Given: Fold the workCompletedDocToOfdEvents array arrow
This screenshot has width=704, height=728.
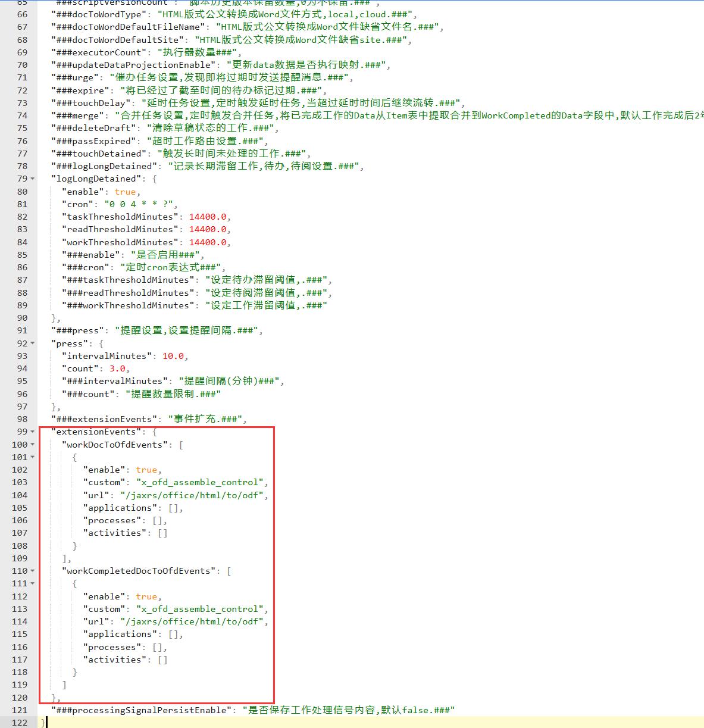Looking at the screenshot, I should pos(33,571).
